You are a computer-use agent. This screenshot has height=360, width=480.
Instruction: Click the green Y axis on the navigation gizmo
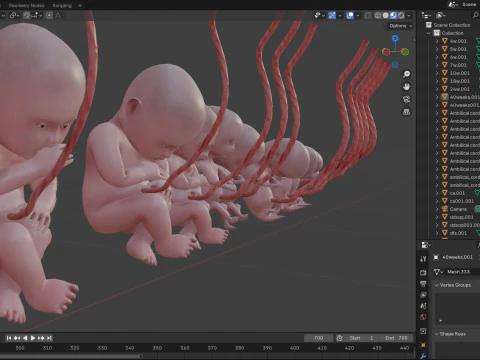pyautogui.click(x=405, y=52)
